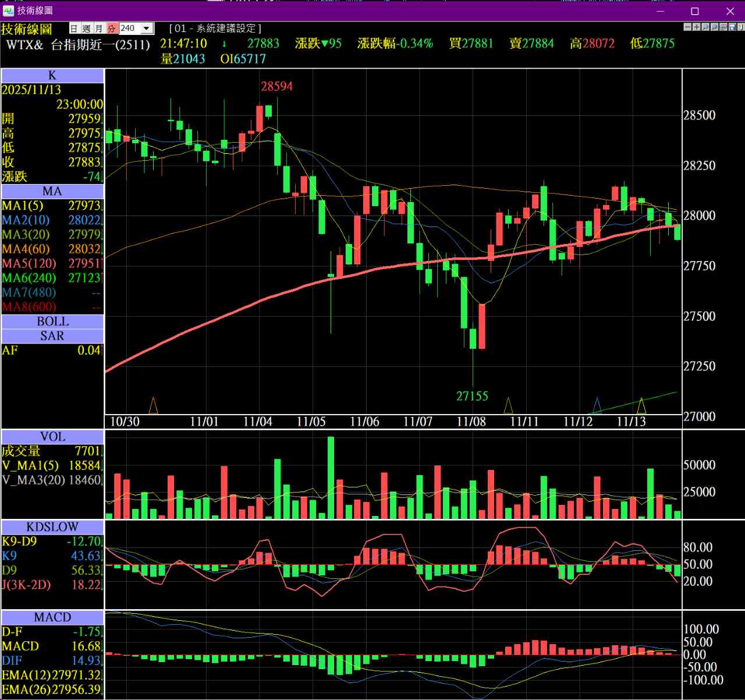
Task: Click the MA3(20) 27979 row
Action: 52,235
